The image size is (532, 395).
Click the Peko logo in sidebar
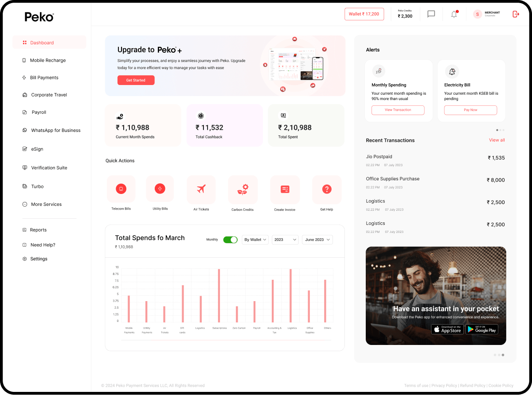click(39, 17)
